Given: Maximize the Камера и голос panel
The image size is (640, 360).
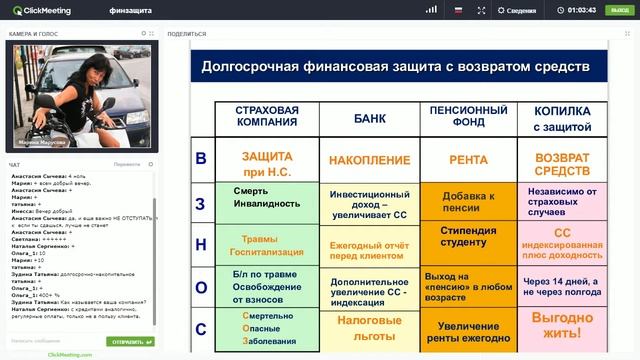Looking at the screenshot, I should 151,33.
